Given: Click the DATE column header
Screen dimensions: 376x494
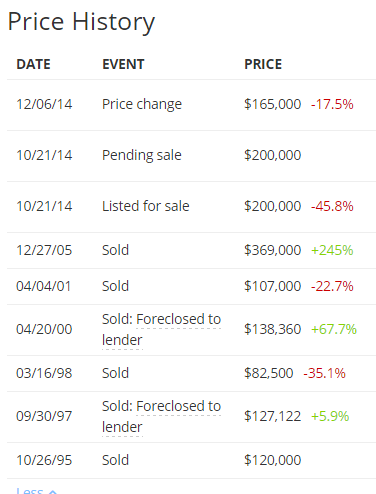Looking at the screenshot, I should point(33,64).
